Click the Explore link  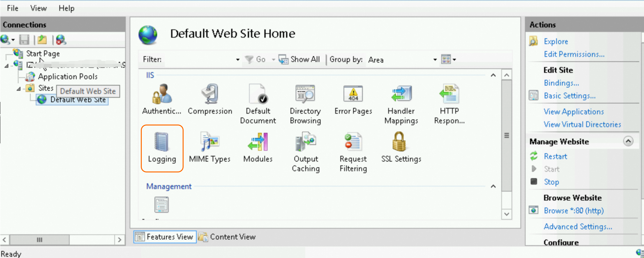coord(556,41)
